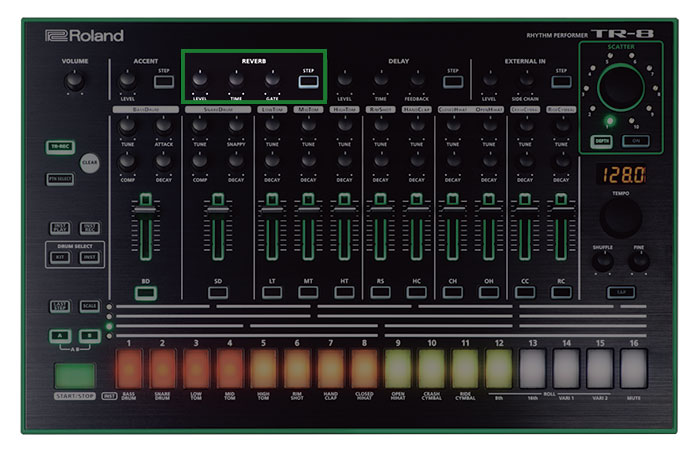Select variation B button

[90, 335]
